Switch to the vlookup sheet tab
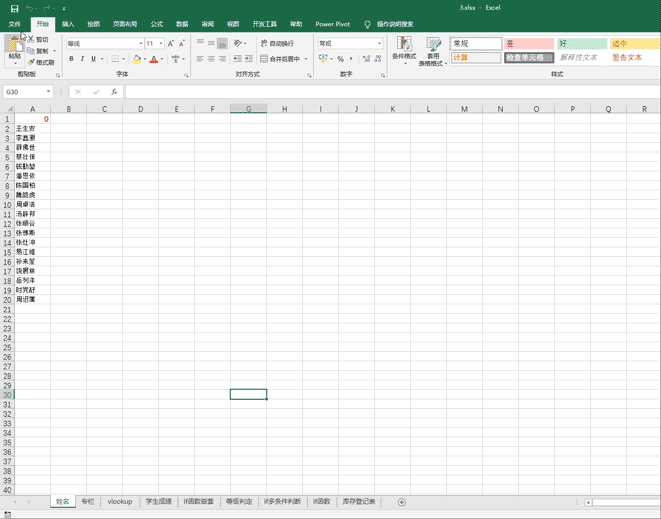The width and height of the screenshot is (661, 519). (120, 501)
